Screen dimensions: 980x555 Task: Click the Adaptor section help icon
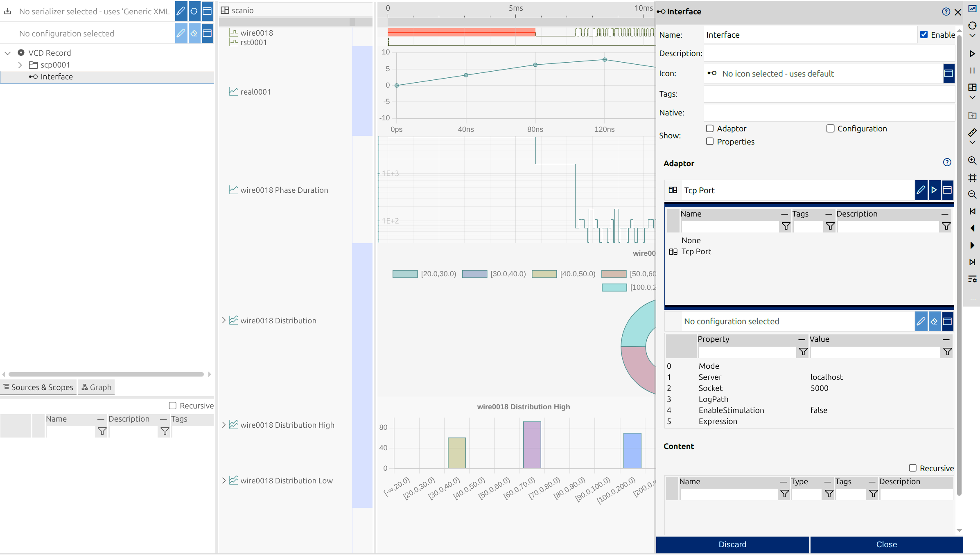pyautogui.click(x=947, y=162)
